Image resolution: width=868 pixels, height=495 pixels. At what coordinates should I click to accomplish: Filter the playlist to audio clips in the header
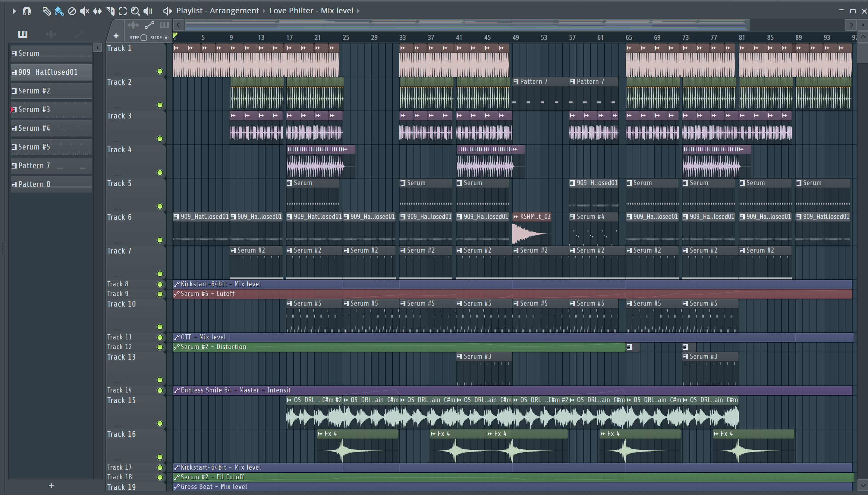[x=133, y=25]
